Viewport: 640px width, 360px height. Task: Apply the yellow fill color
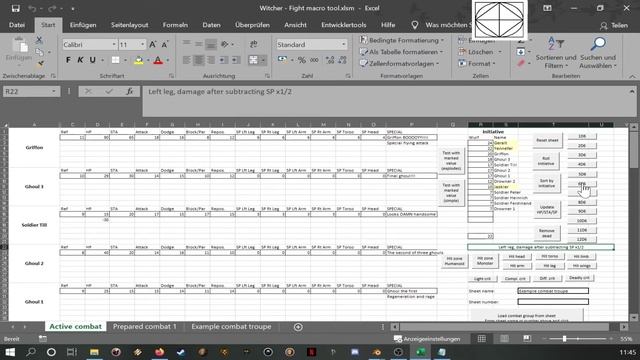pyautogui.click(x=139, y=60)
